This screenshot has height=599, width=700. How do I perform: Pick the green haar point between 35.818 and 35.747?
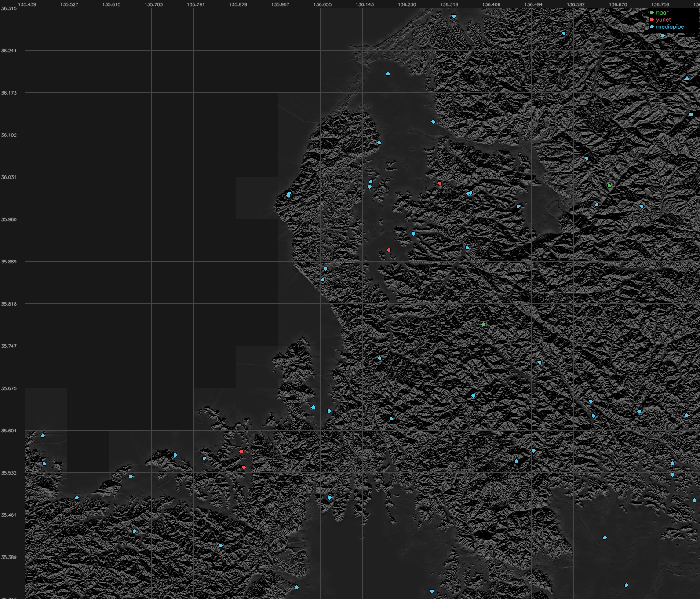[x=483, y=325]
